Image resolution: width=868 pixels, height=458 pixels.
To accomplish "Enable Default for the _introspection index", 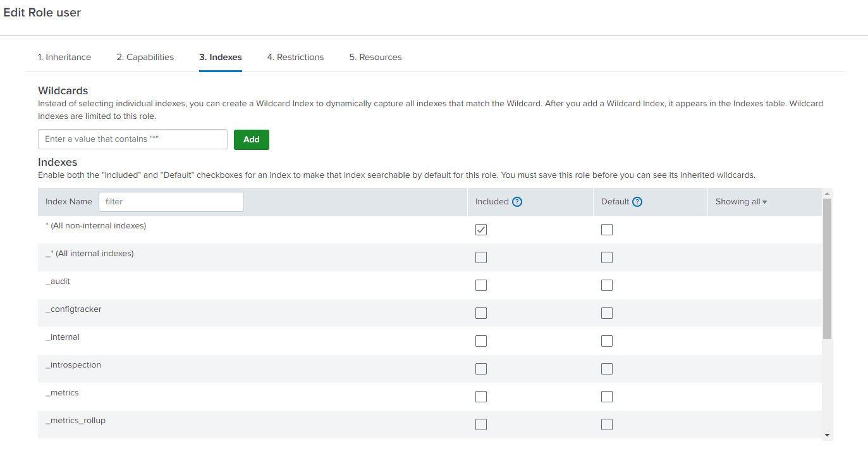I will [x=607, y=369].
